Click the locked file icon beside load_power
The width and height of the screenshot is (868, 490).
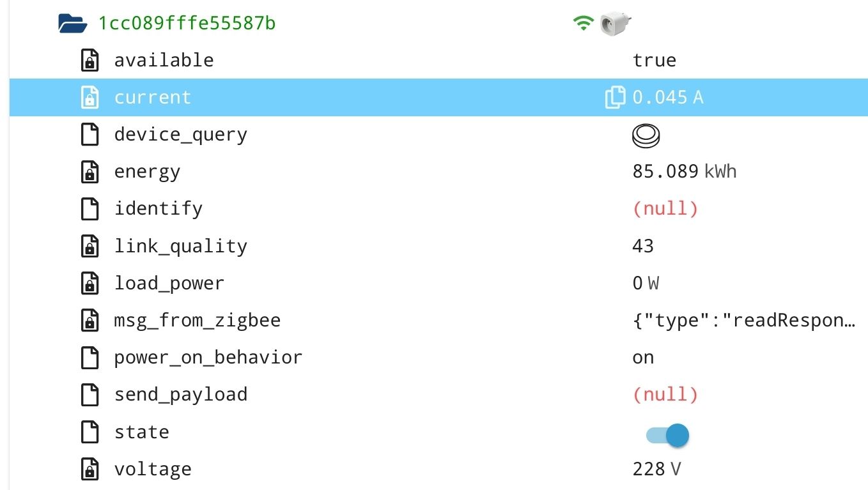coord(90,283)
